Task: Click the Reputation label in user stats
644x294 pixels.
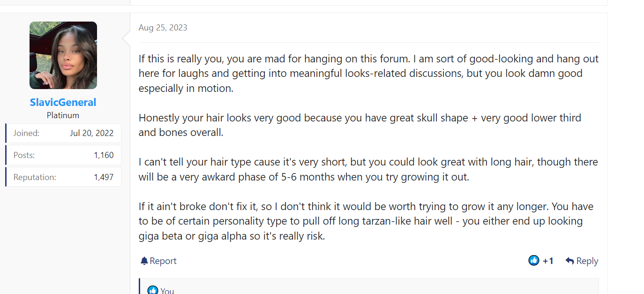Action: click(35, 177)
